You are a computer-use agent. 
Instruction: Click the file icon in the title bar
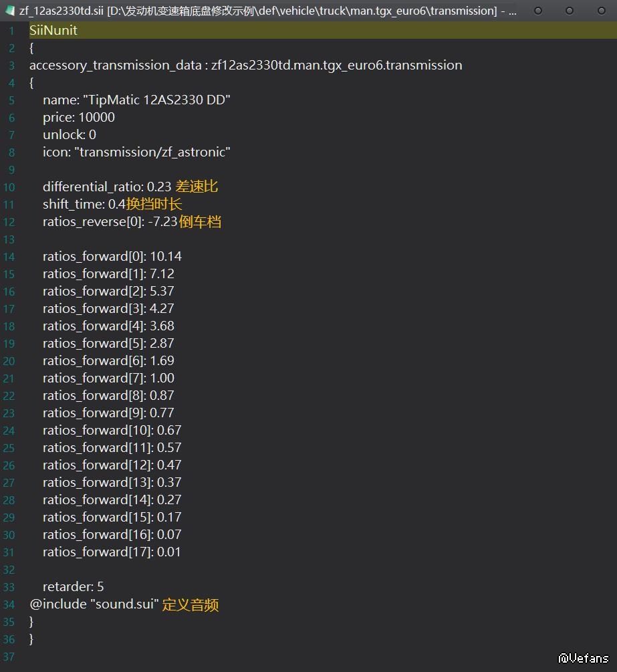[x=9, y=11]
